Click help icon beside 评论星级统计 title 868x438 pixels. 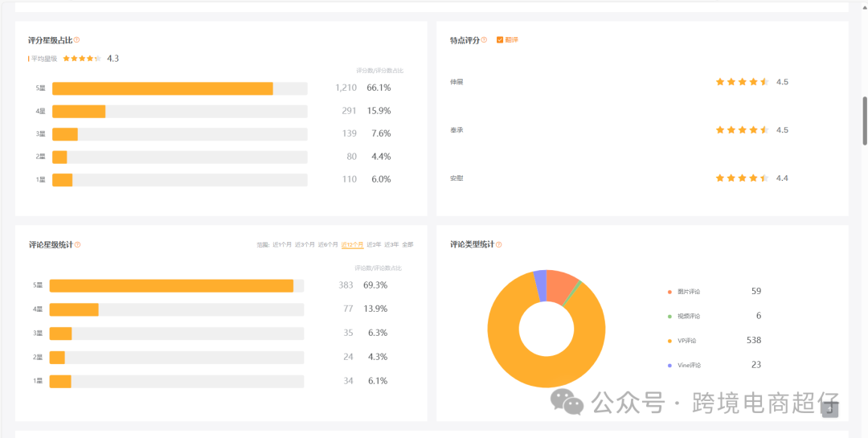[x=77, y=245]
